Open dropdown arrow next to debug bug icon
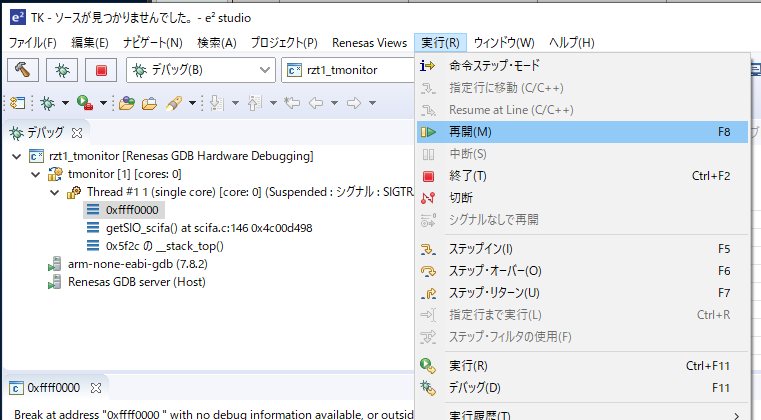 65,103
